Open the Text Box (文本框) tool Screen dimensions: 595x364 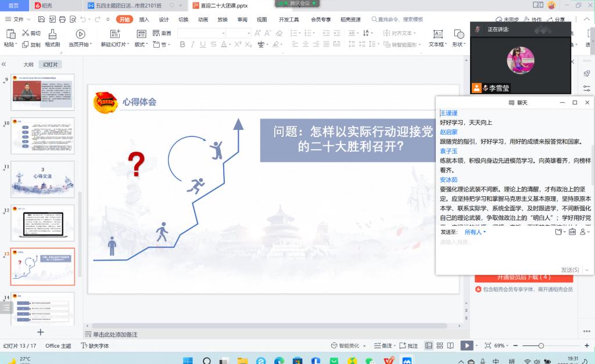tap(438, 38)
